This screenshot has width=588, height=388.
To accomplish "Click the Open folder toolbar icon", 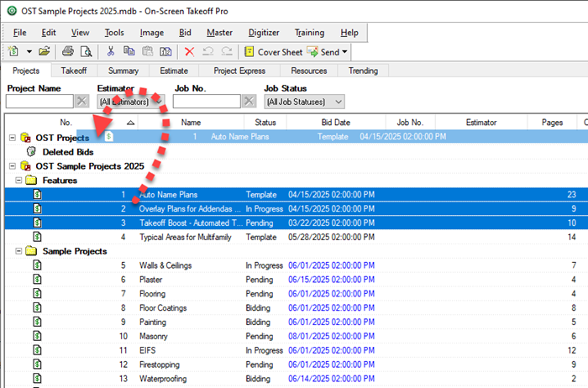I will pos(44,51).
